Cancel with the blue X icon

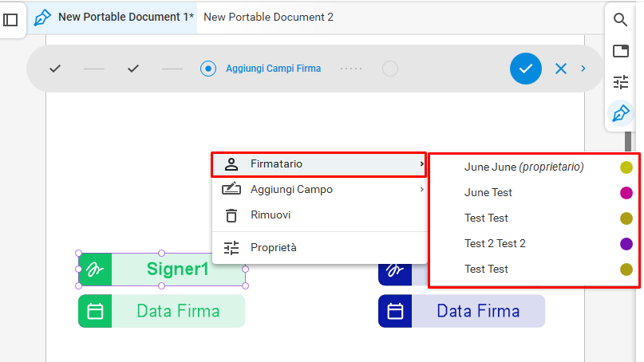(561, 69)
